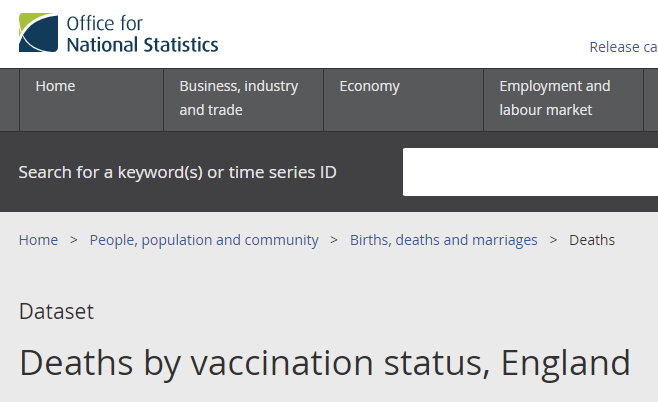Click the keyword search input field
The height and width of the screenshot is (402, 658).
530,172
